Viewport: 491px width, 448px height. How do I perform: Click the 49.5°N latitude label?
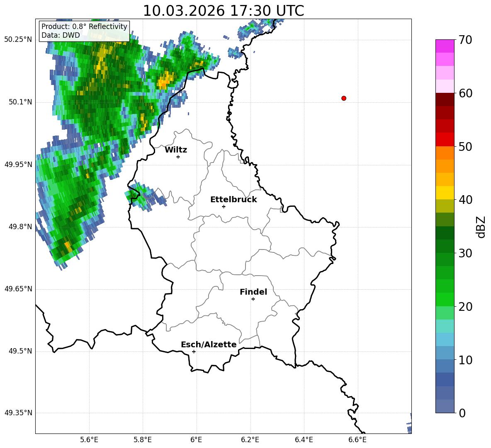tap(20, 351)
